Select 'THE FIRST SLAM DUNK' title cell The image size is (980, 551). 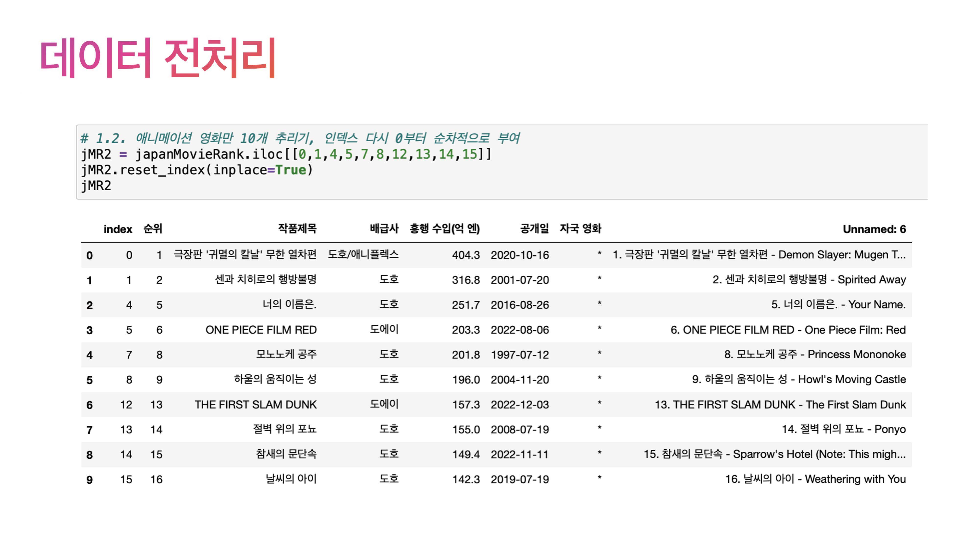(255, 405)
